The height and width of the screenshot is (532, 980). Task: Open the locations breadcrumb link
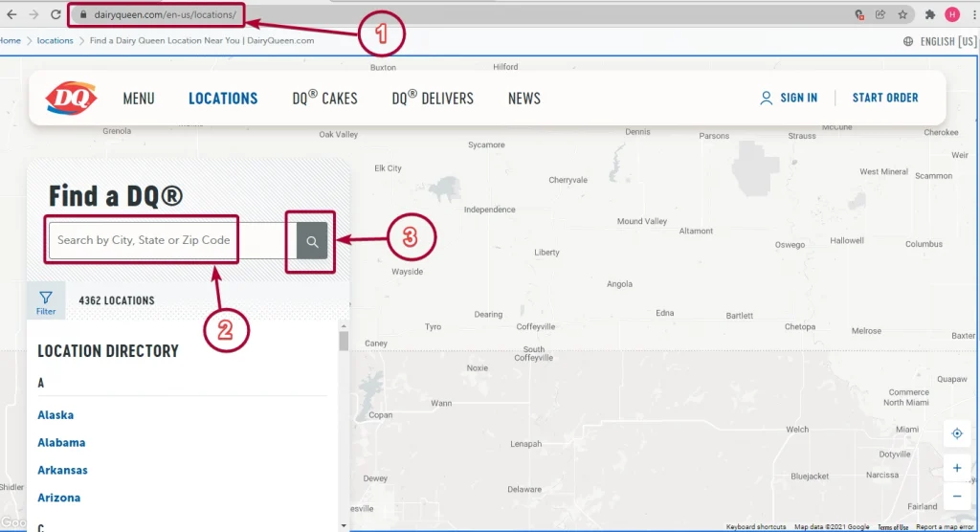[x=55, y=40]
